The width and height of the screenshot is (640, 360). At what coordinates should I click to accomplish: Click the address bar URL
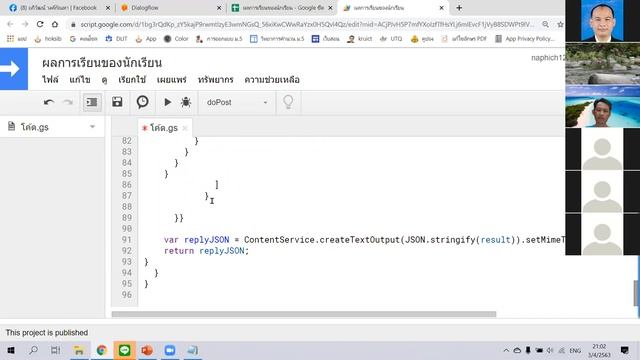(306, 24)
